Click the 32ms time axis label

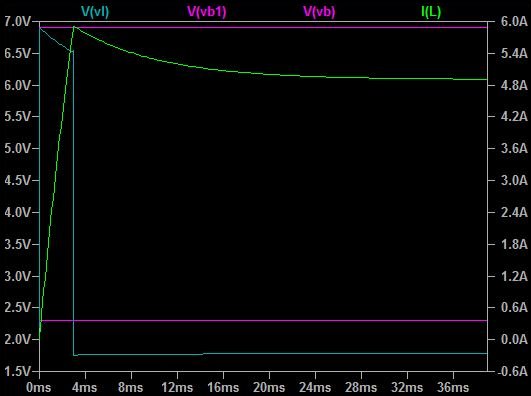point(407,387)
